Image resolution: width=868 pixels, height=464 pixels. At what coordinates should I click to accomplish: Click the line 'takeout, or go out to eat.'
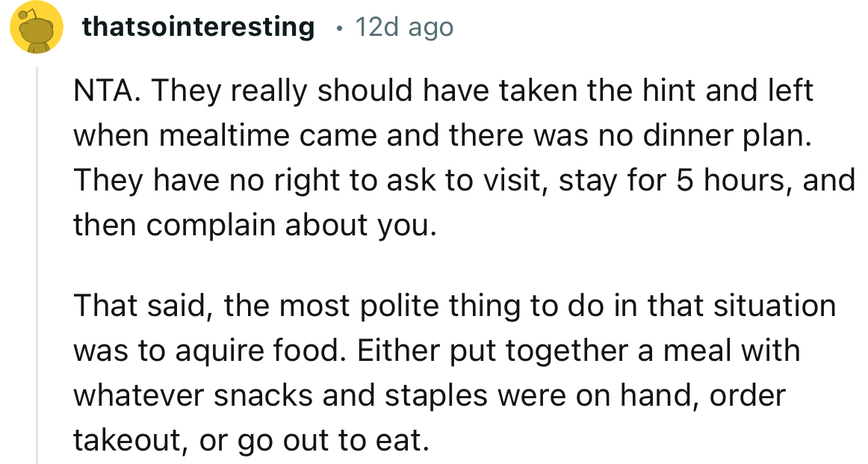click(x=251, y=439)
